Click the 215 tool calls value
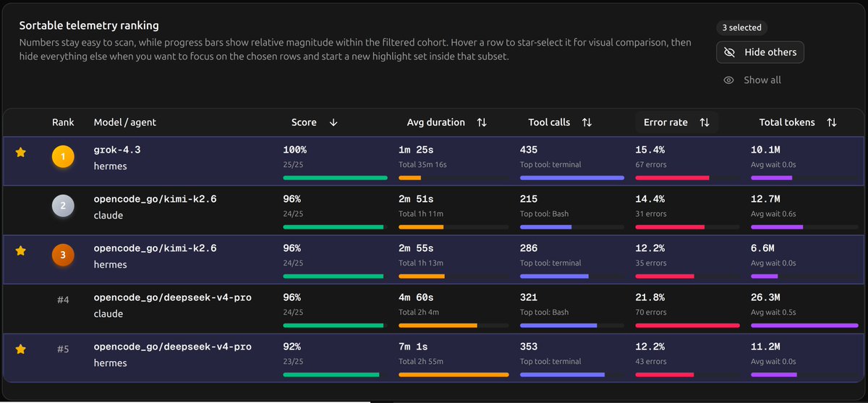 pyautogui.click(x=529, y=199)
